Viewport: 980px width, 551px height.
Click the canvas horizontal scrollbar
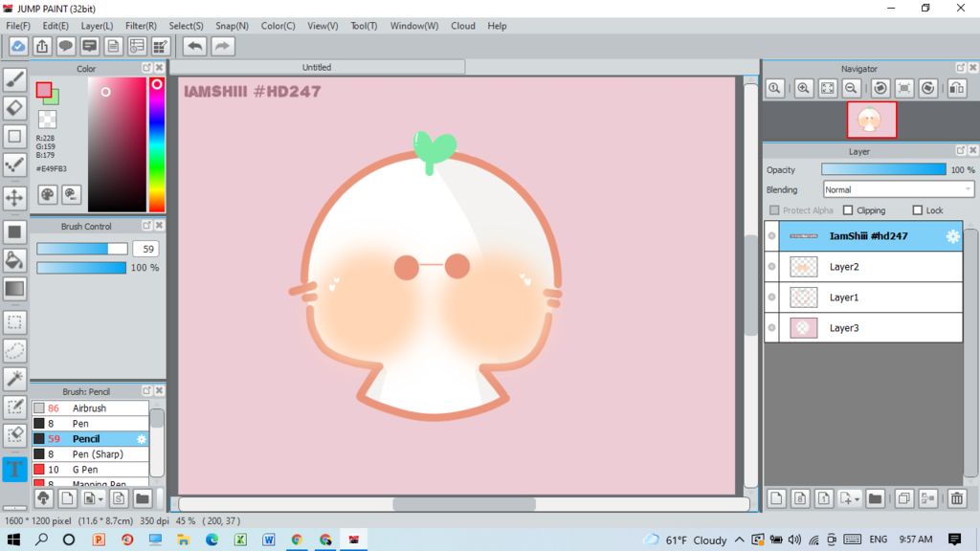(464, 504)
